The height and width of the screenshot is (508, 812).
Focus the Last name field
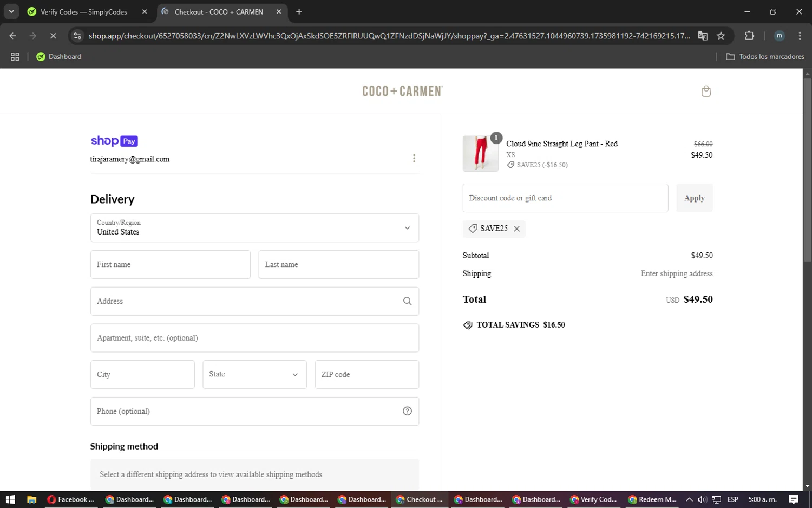click(x=339, y=264)
